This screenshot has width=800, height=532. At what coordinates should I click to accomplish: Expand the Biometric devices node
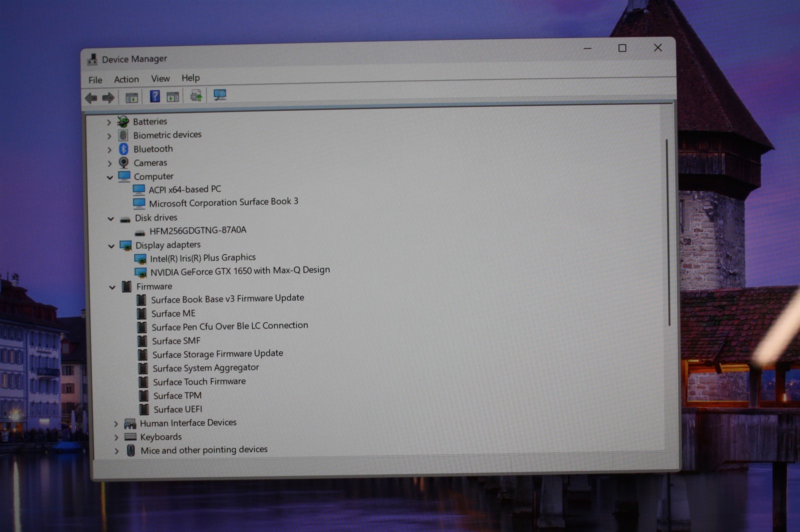point(109,135)
